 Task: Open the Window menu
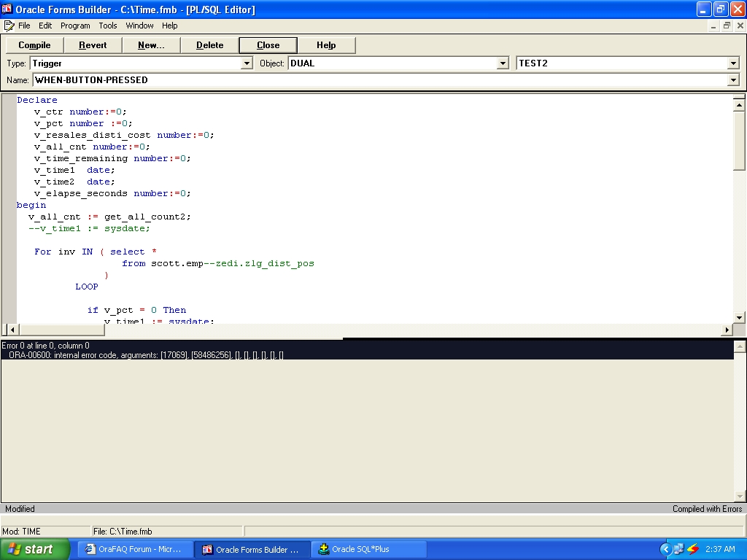(139, 26)
